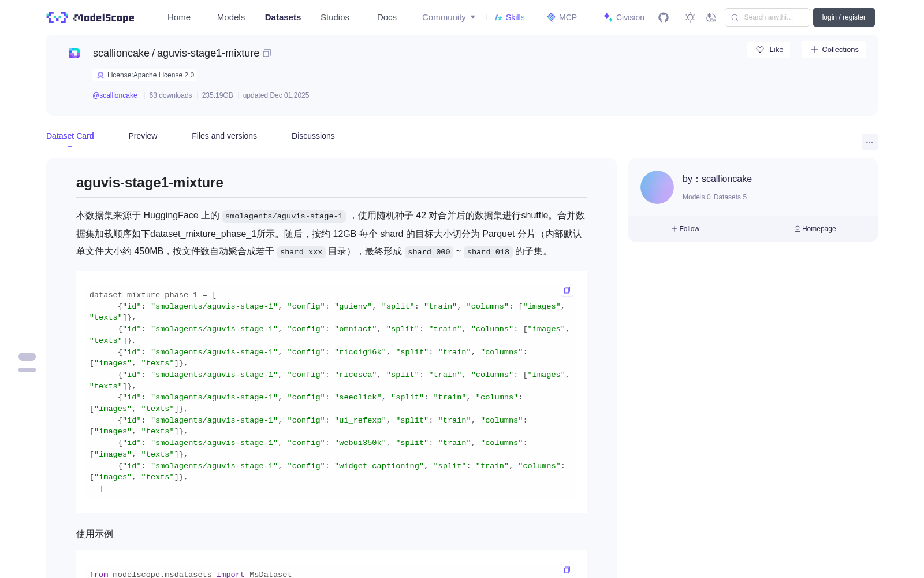Click the "widget_captioning" config string
Screen dimensions: 924x578
379,466
